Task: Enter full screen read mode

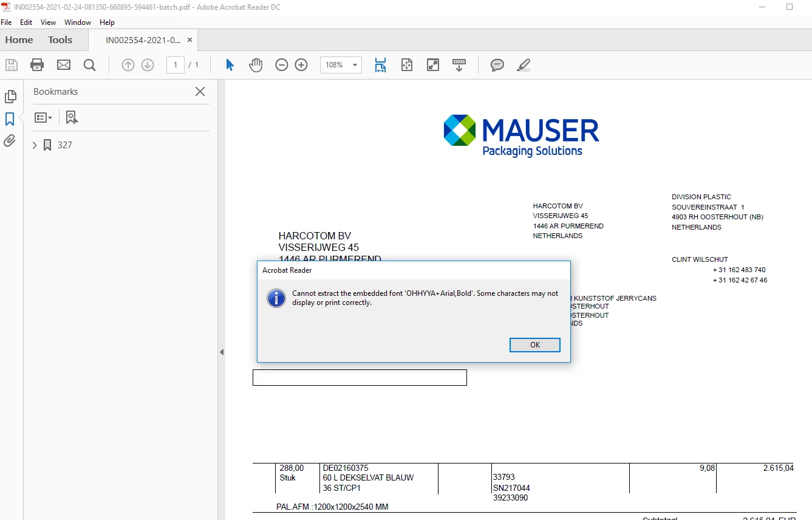Action: point(433,65)
